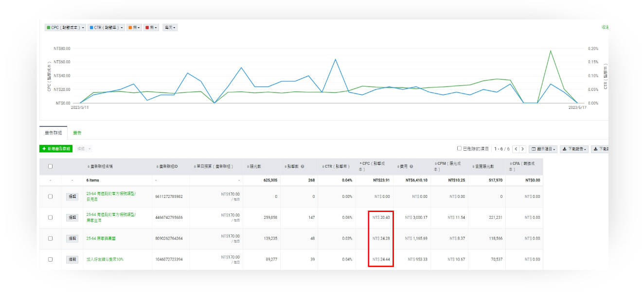Open the 加入好友類似受眾10% ad group link
644x301 pixels.
[x=105, y=259]
